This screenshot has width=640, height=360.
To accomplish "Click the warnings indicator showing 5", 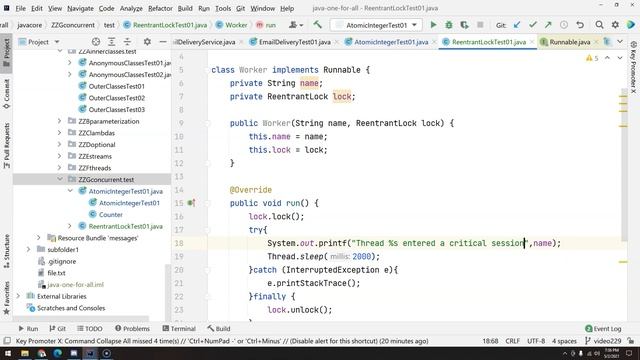I will (x=592, y=58).
